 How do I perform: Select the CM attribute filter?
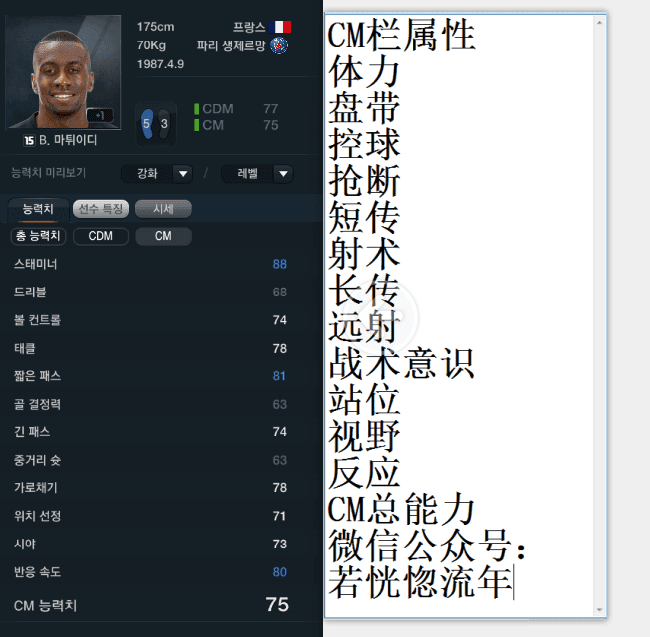(163, 236)
